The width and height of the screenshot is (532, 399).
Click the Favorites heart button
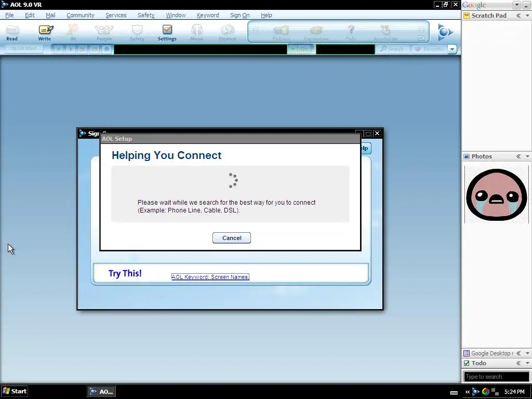pyautogui.click(x=430, y=49)
